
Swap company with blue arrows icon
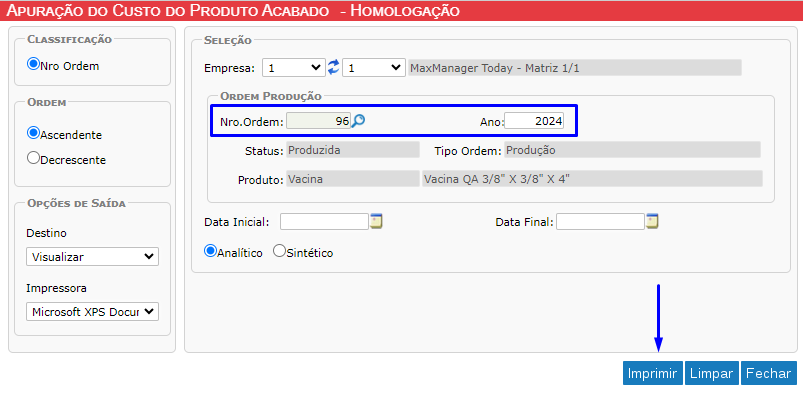[334, 67]
